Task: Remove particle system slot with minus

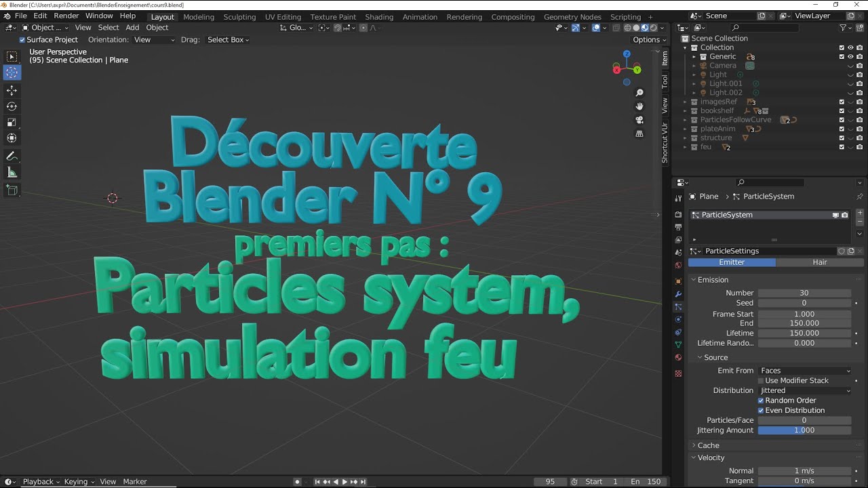Action: [x=860, y=222]
